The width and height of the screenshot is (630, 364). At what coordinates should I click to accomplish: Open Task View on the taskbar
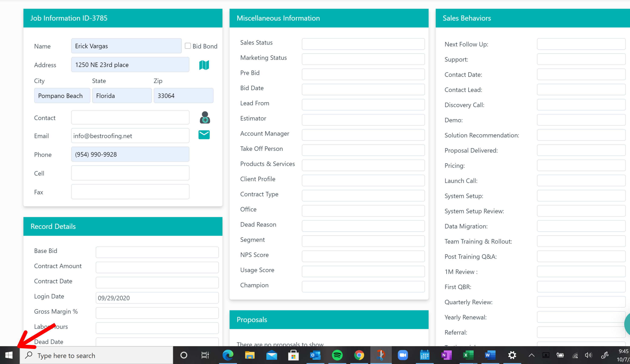point(205,355)
